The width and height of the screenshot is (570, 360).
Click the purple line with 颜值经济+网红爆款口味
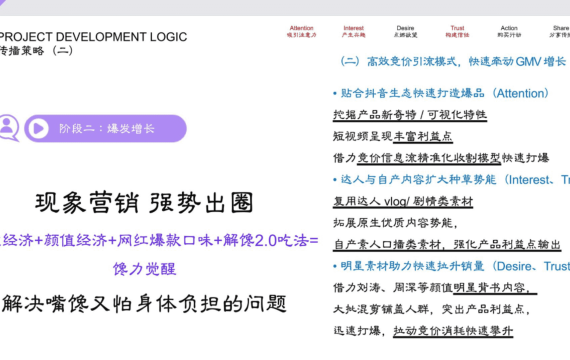coord(159,240)
